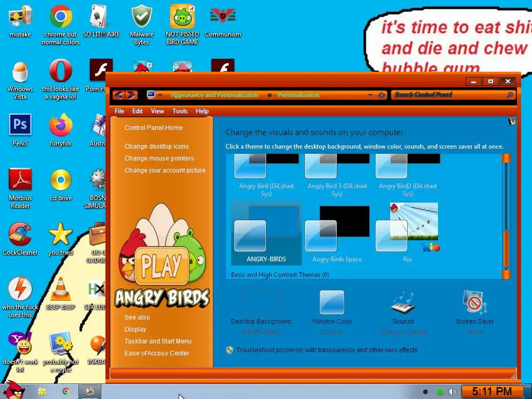Click the volume speaker tray icon
Viewport: 532px width, 399px height.
coord(453,392)
